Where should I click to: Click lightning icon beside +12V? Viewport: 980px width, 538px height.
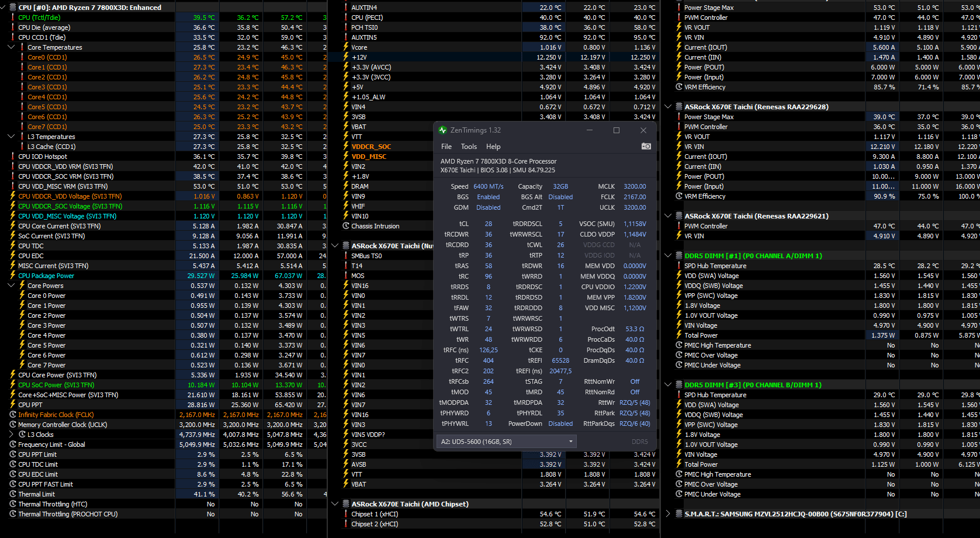coord(346,57)
